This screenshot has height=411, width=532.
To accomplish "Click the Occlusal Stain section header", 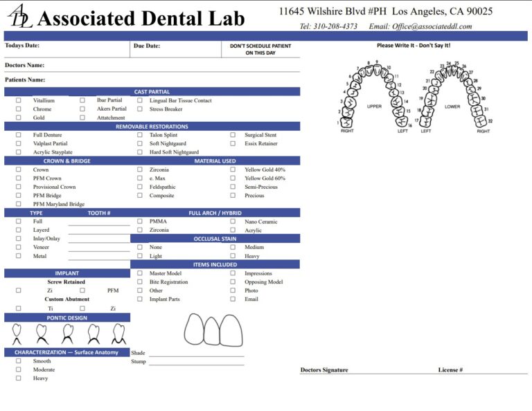I will tap(215, 239).
